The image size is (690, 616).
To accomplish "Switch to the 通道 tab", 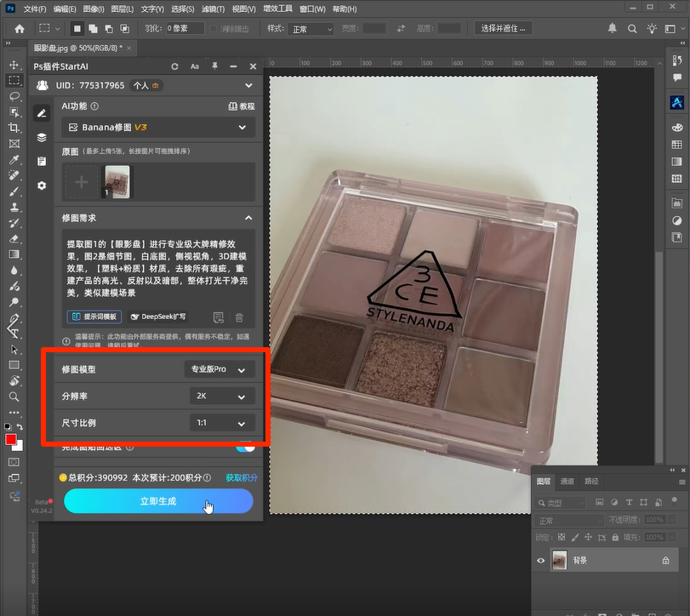I will pyautogui.click(x=567, y=482).
